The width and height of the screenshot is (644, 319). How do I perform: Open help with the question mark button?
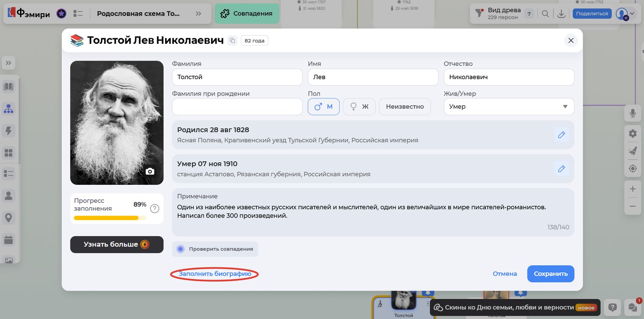613,307
